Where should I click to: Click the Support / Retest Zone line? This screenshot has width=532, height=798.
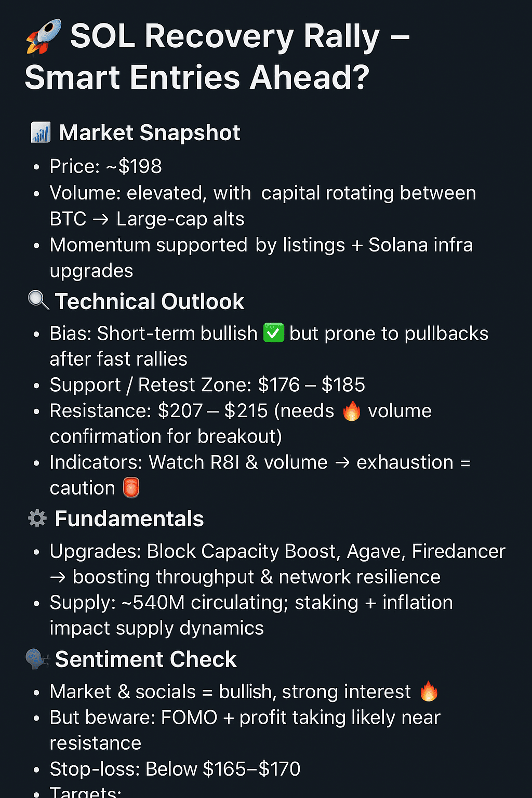(x=207, y=385)
